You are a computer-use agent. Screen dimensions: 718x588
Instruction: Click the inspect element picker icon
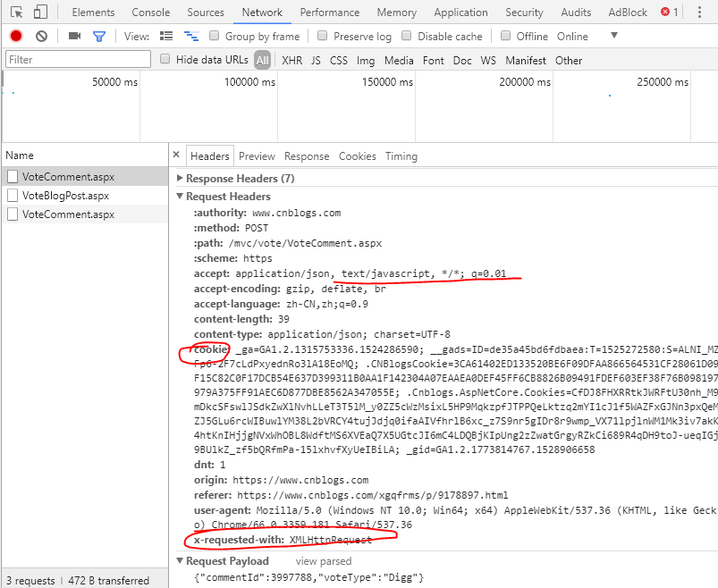point(16,13)
